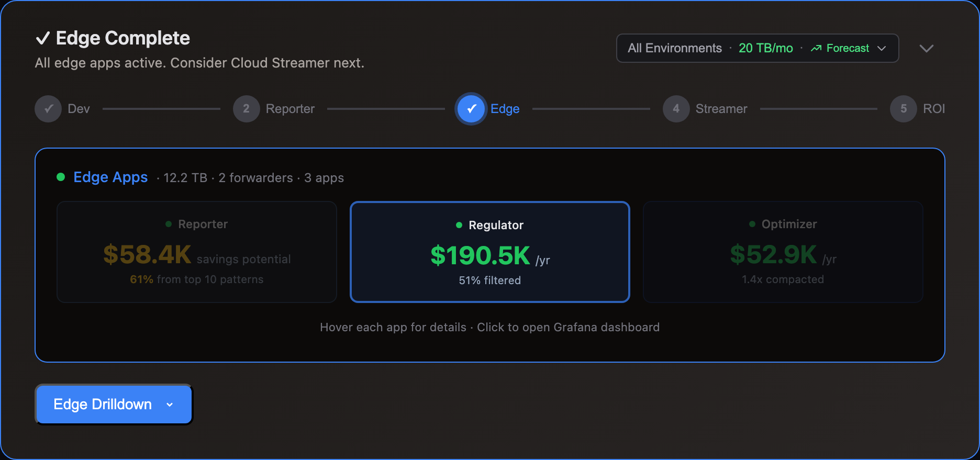Click the progress line between Edge and Streamer

coord(591,109)
